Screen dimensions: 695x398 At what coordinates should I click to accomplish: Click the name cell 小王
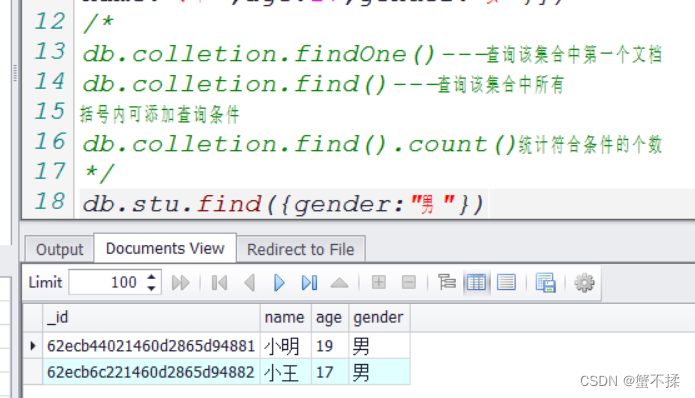click(285, 372)
